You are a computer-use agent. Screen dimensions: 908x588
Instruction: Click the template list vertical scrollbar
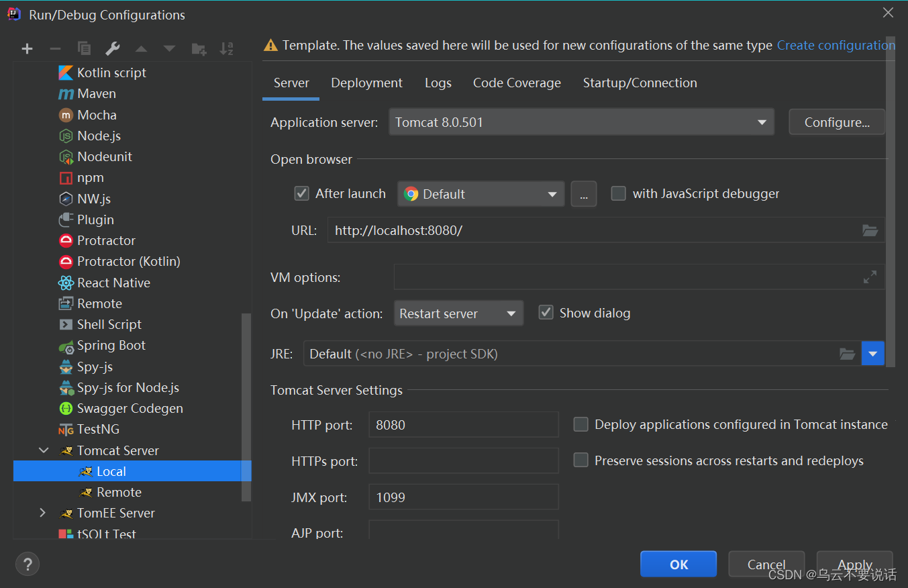point(246,407)
